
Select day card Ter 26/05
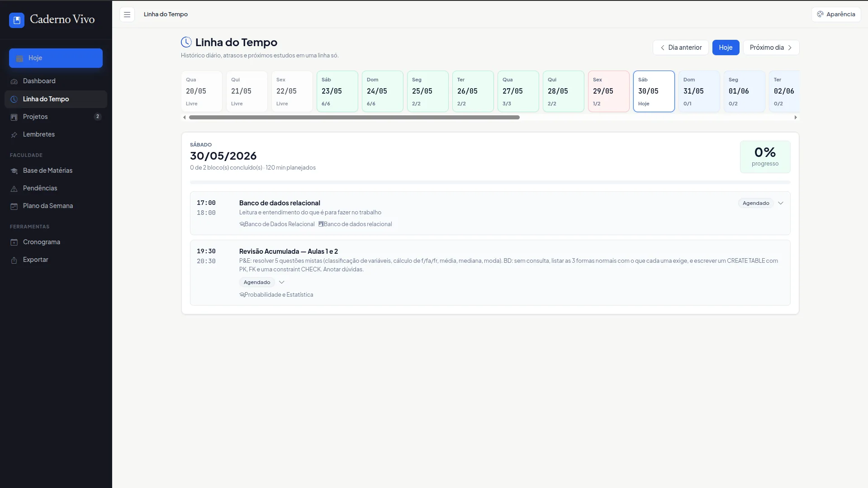coord(473,91)
